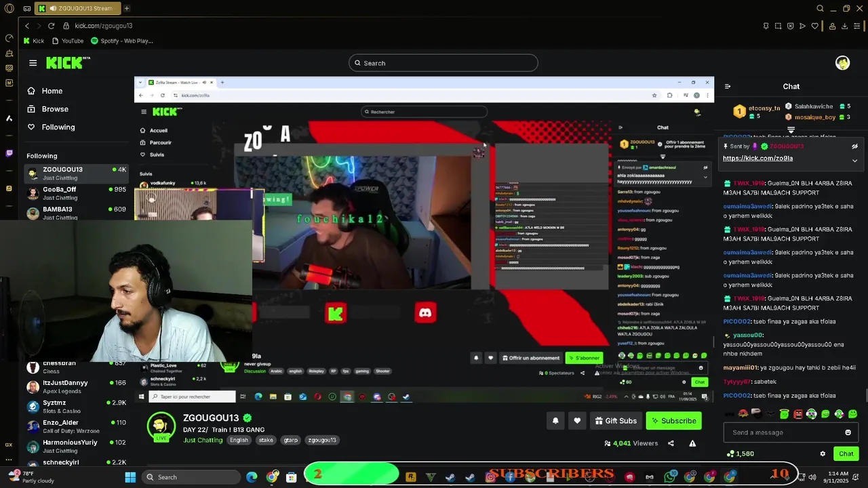Click the Just Chatting category link
The image size is (868, 488).
coord(203,441)
